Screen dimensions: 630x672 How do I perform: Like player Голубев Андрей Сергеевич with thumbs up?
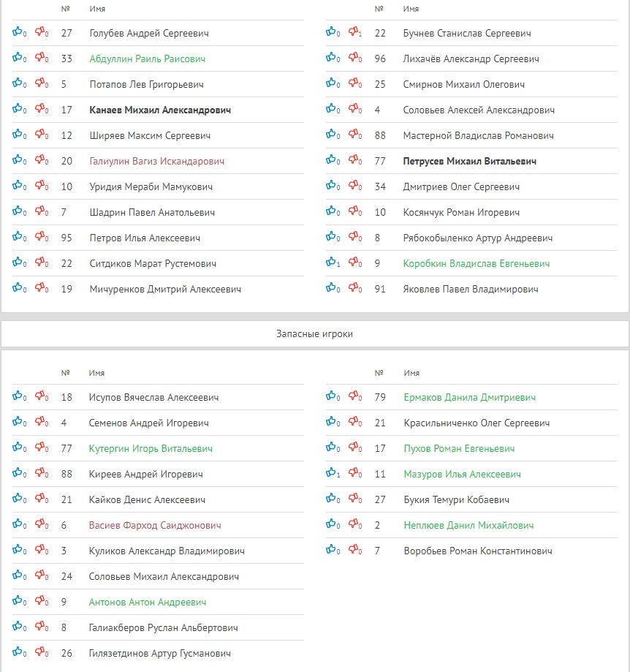pos(18,32)
